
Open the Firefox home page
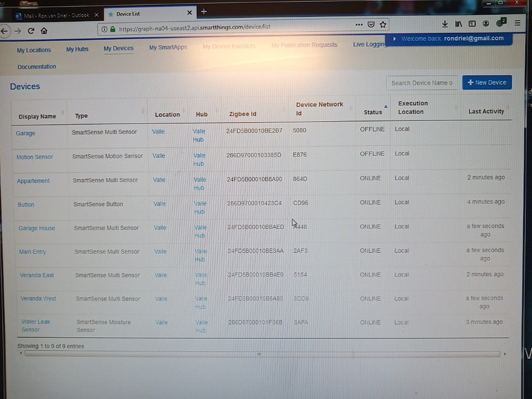pyautogui.click(x=44, y=31)
